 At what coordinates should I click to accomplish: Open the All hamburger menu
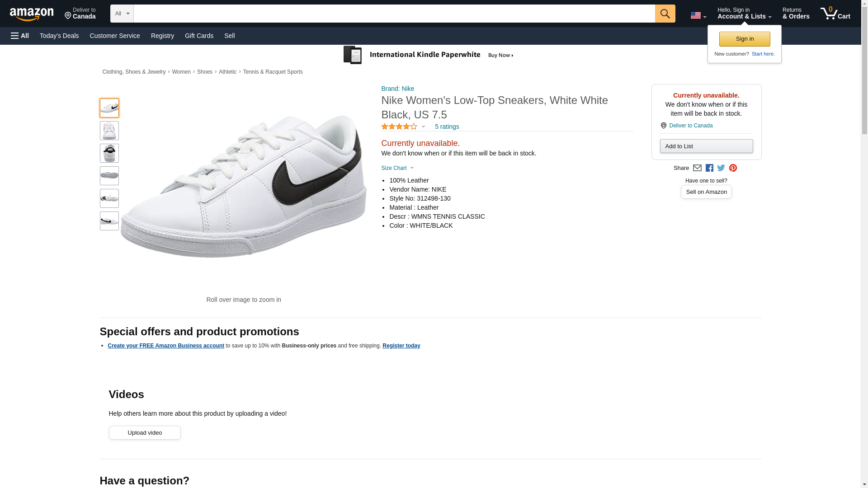[x=20, y=36]
